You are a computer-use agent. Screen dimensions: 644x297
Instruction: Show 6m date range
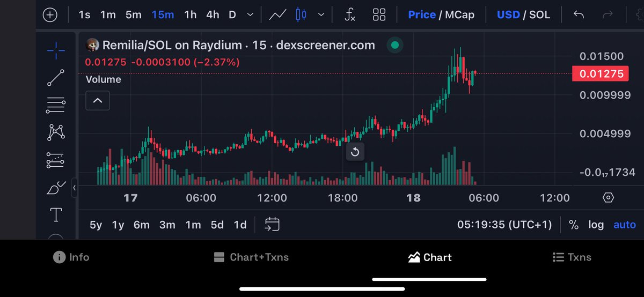[142, 225]
